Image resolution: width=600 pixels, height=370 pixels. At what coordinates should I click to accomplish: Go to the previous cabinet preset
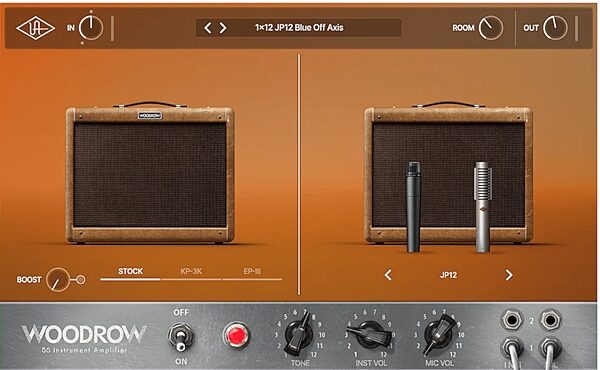[208, 28]
